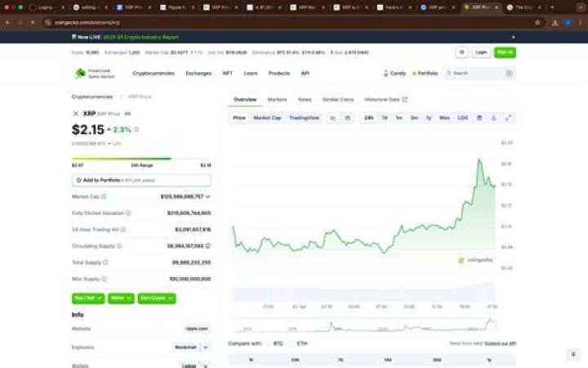Open the Products nav menu
Viewport: 588px width, 368px height.
[279, 74]
